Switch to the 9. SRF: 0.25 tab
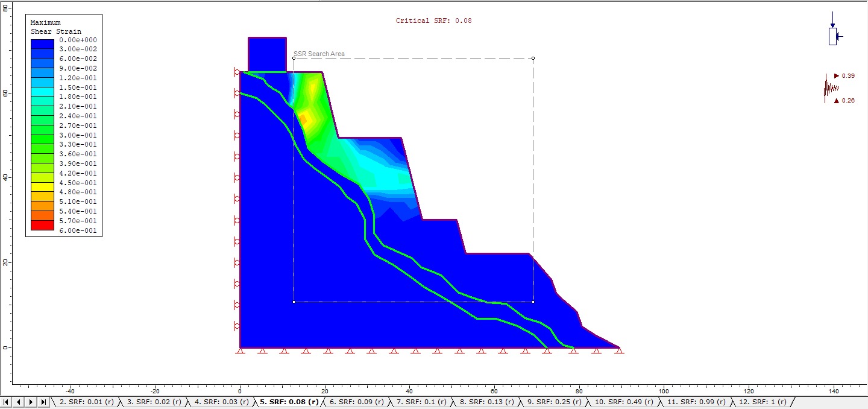This screenshot has height=409, width=868. pyautogui.click(x=552, y=402)
